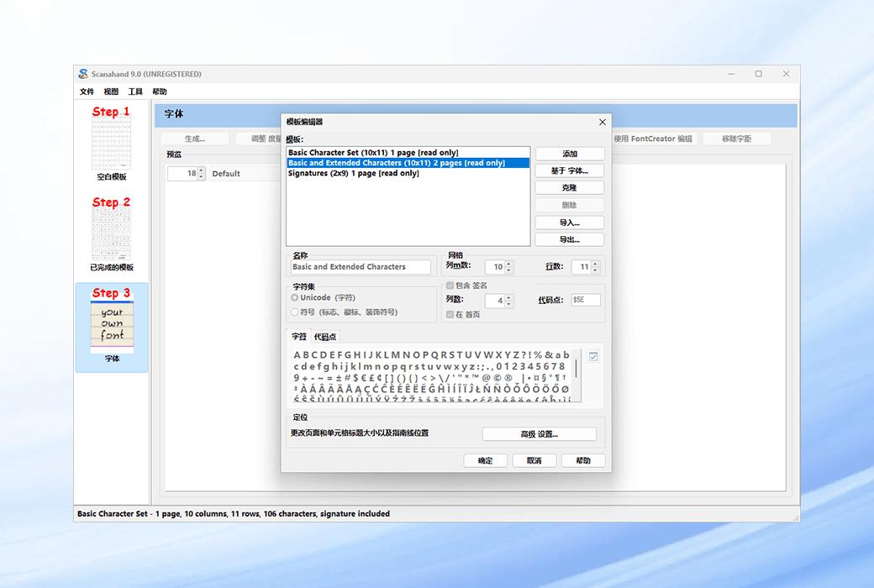Click the 生成... button in the main window
The height and width of the screenshot is (588, 874).
click(194, 139)
